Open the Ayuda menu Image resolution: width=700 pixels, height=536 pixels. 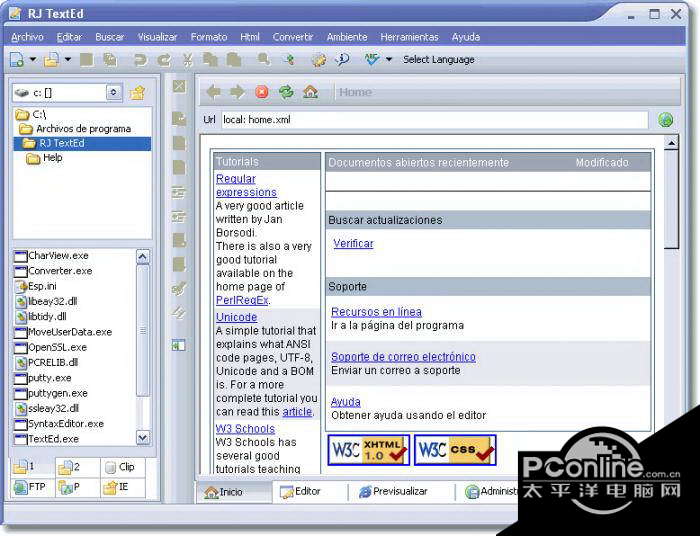click(x=466, y=37)
